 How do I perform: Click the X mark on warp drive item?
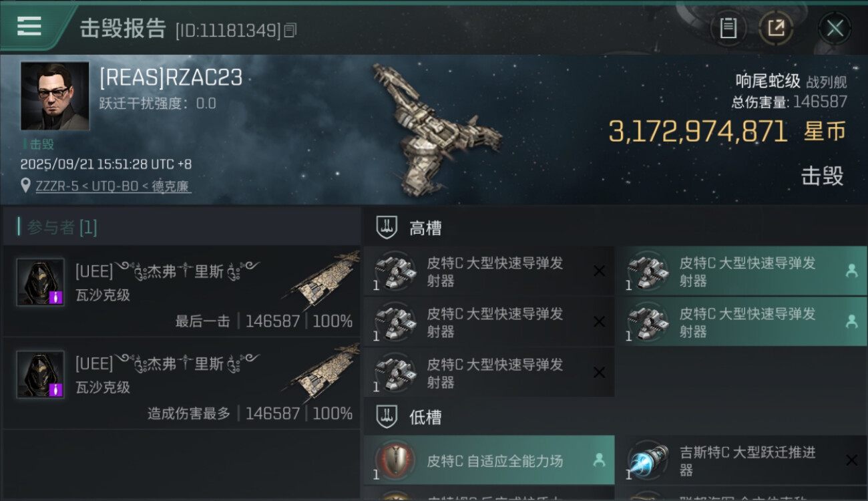[851, 460]
